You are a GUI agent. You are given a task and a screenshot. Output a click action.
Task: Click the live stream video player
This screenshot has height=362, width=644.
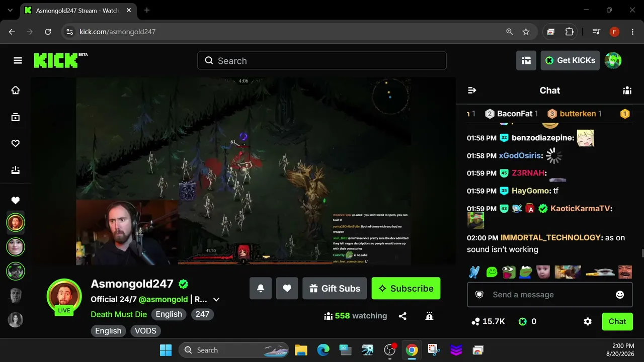pyautogui.click(x=243, y=171)
